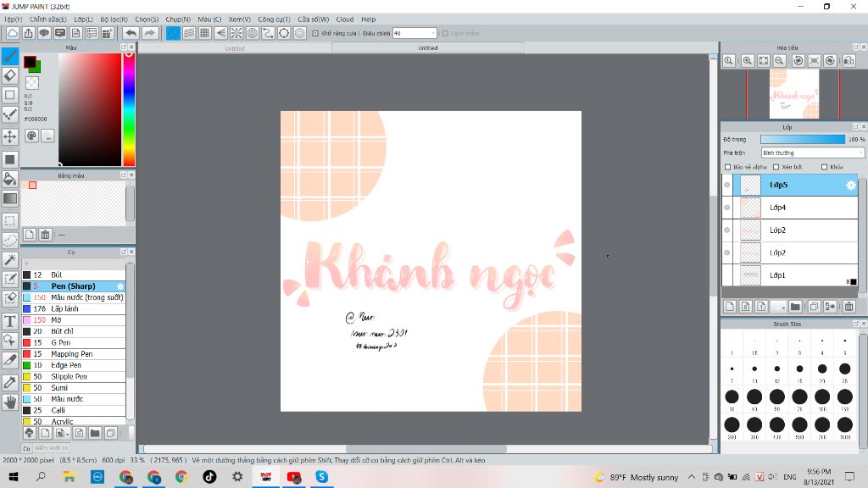The image size is (868, 488).
Task: Choose the Bút chì brush
Action: 73,331
